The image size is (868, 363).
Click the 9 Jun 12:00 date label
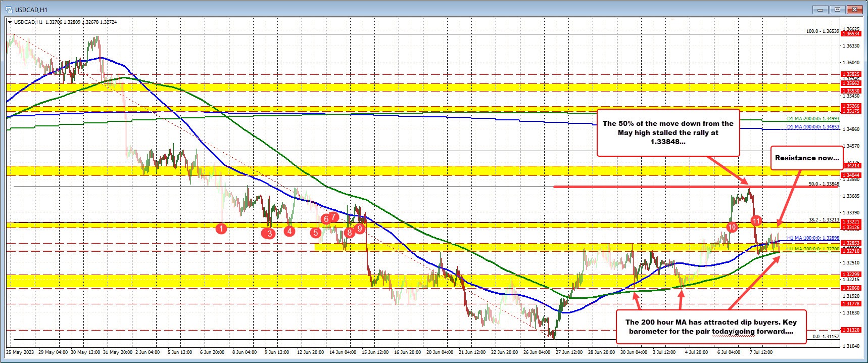[x=277, y=352]
